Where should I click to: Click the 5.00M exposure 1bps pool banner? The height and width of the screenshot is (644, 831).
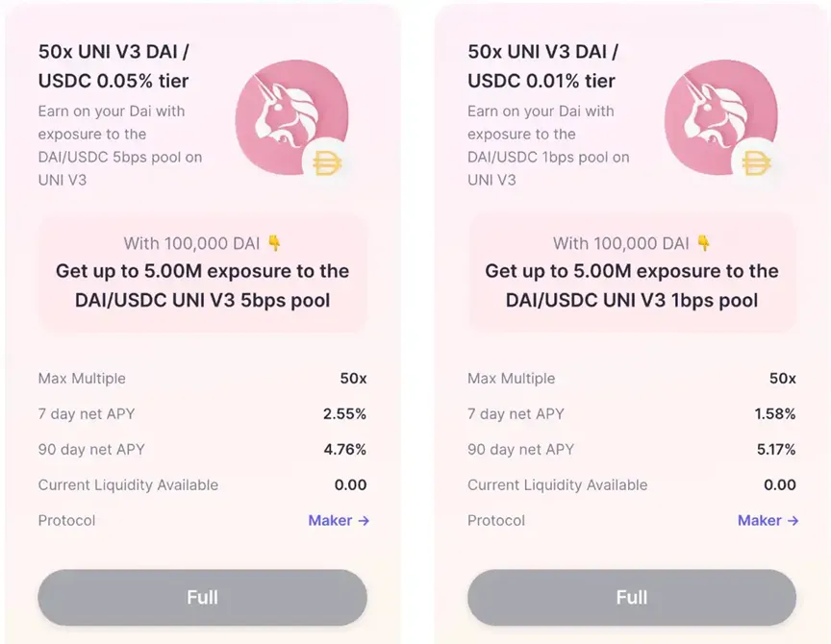point(632,273)
